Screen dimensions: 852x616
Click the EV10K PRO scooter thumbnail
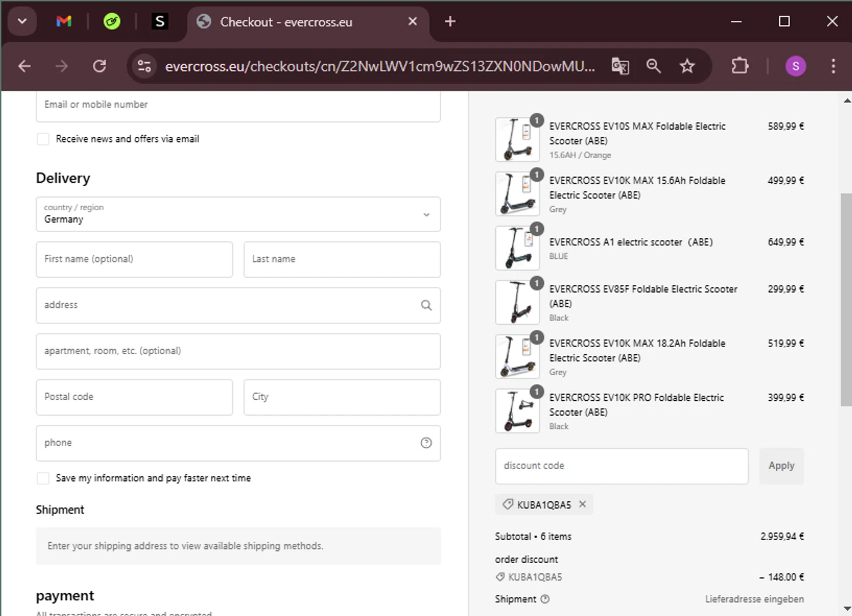click(x=517, y=411)
